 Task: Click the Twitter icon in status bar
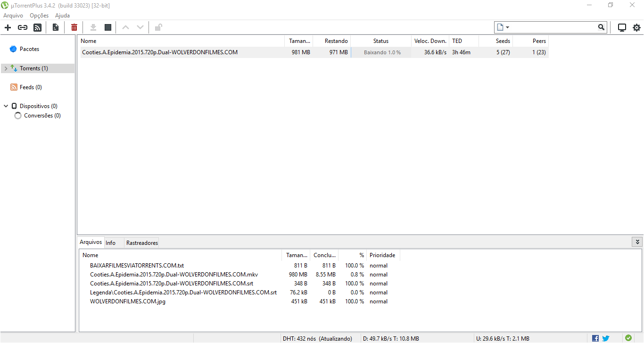pos(606,338)
